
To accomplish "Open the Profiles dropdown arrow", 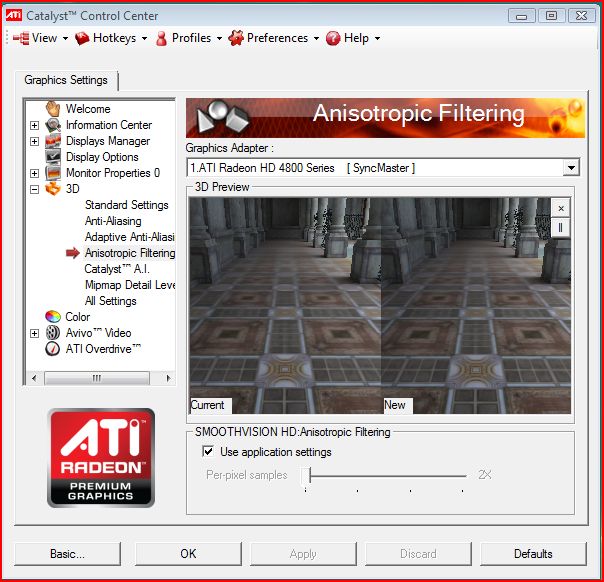I will coord(219,39).
